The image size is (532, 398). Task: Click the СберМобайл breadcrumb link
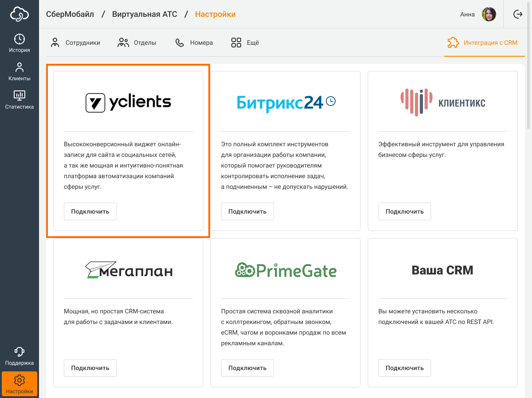pos(70,14)
